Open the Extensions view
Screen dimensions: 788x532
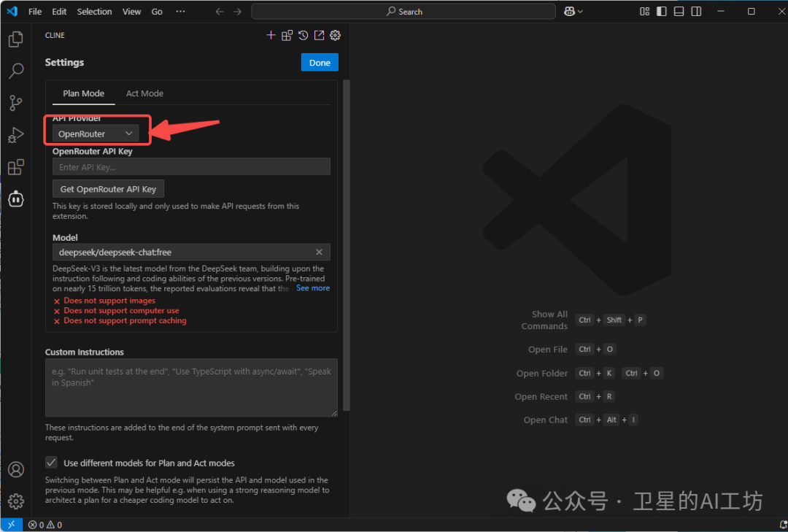[15, 167]
